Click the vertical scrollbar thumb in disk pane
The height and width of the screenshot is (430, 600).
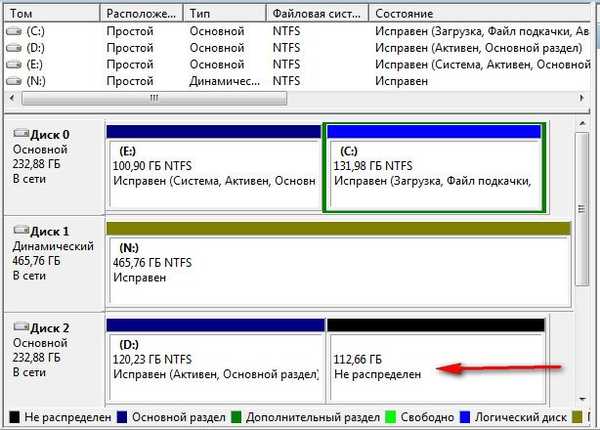(582, 209)
